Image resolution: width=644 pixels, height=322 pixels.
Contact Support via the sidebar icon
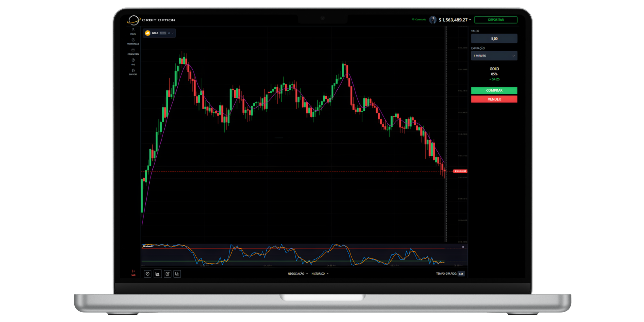tap(133, 72)
